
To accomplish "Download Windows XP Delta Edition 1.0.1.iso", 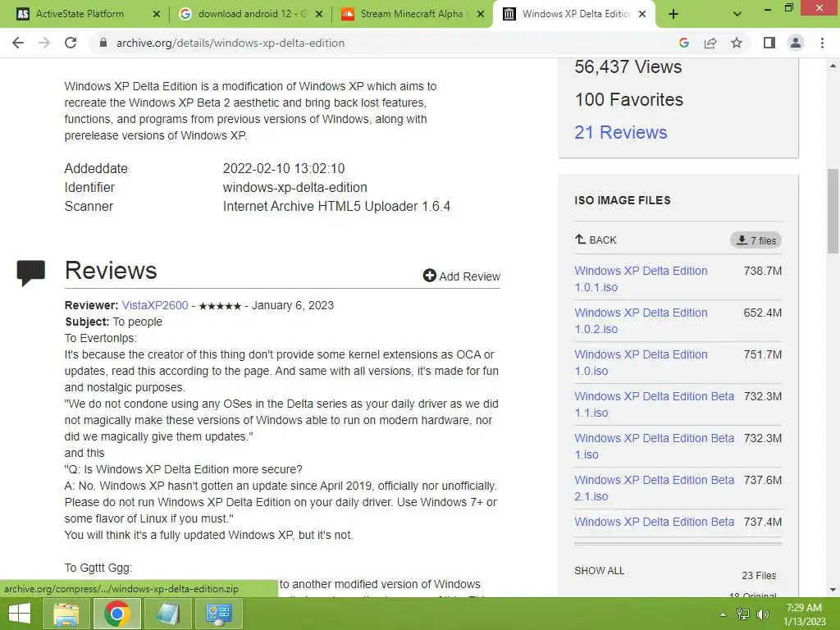I will pyautogui.click(x=641, y=279).
